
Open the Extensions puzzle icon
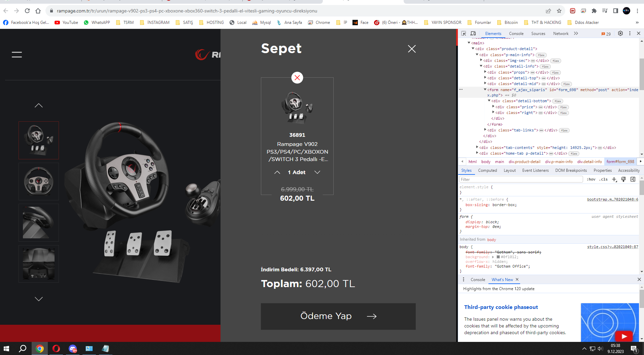(594, 11)
